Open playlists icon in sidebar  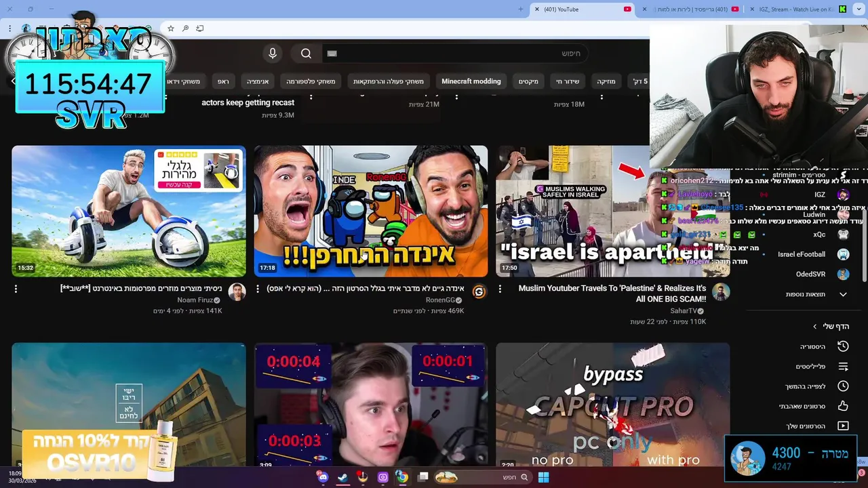[x=843, y=367]
